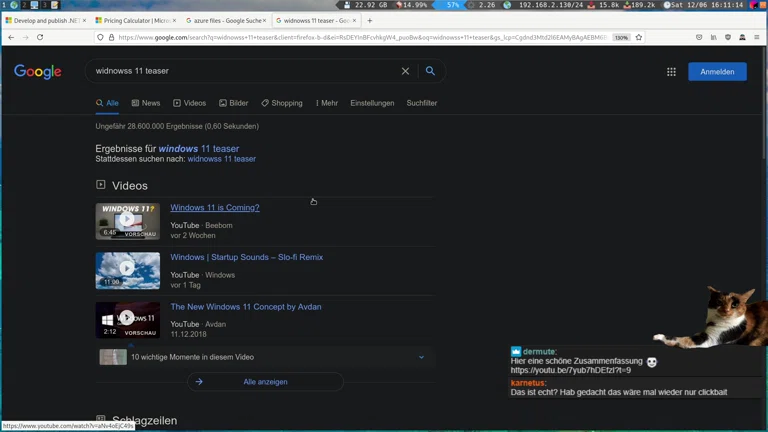Click the browser forward arrow

(x=25, y=37)
